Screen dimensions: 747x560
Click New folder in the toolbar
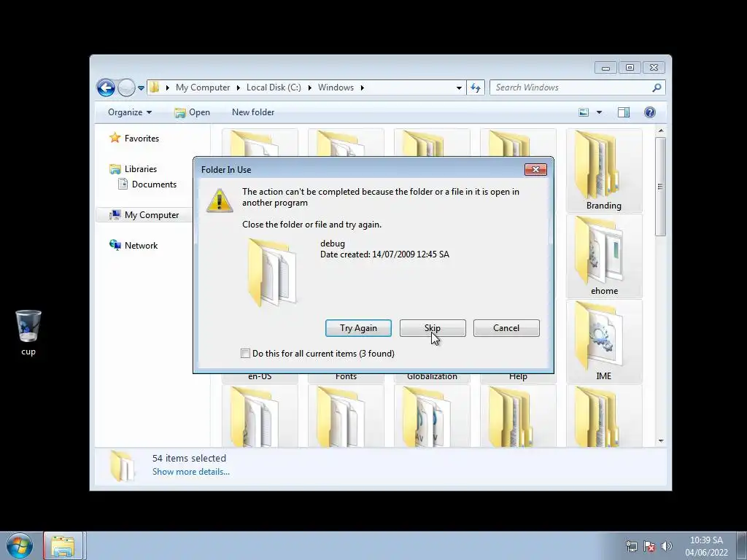click(x=253, y=112)
